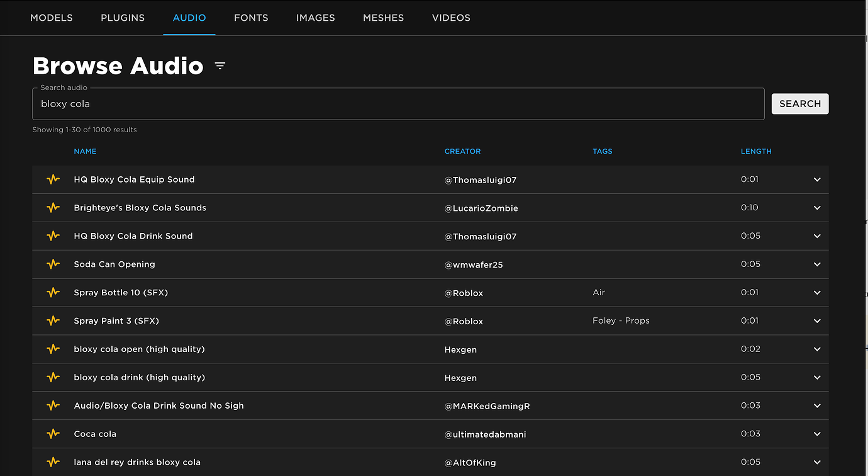Viewport: 868px width, 476px height.
Task: Open creator @Thomasluigi07 on the Equip Sound row
Action: tap(481, 180)
